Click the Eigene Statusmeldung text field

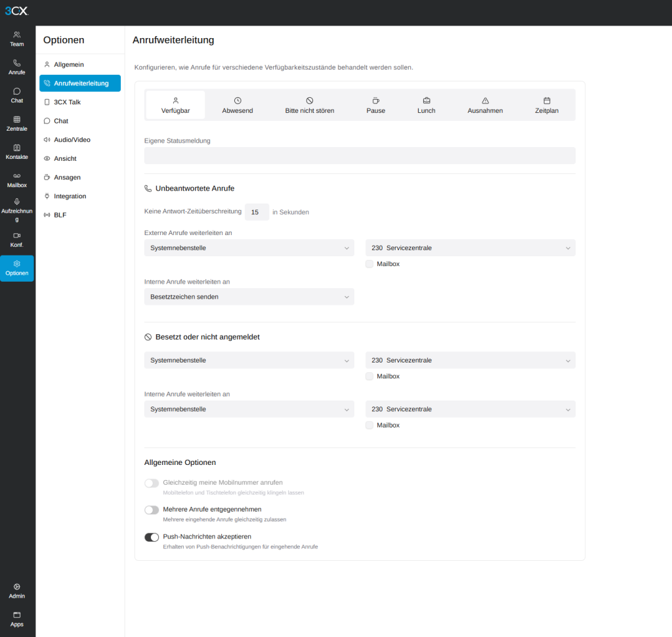pyautogui.click(x=360, y=156)
